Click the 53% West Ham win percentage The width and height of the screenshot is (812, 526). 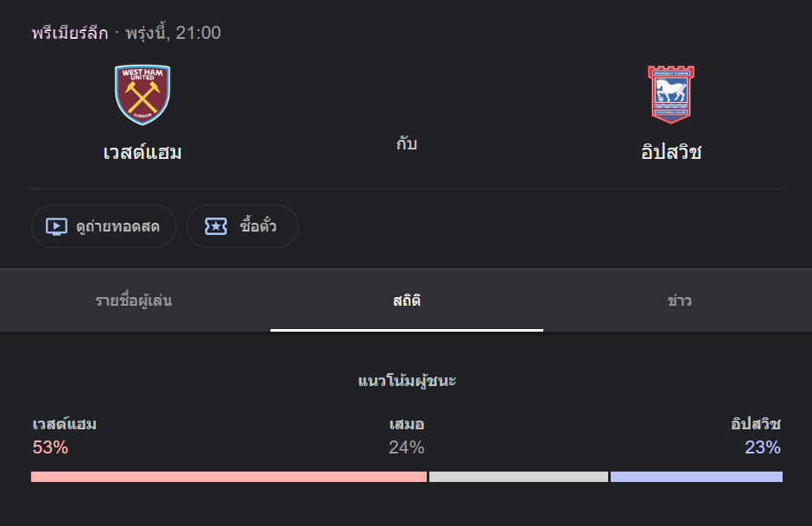click(x=50, y=447)
